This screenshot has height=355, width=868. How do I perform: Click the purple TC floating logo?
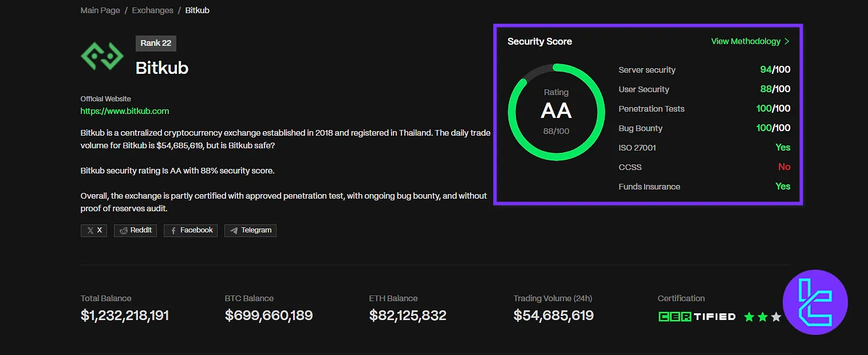(815, 302)
